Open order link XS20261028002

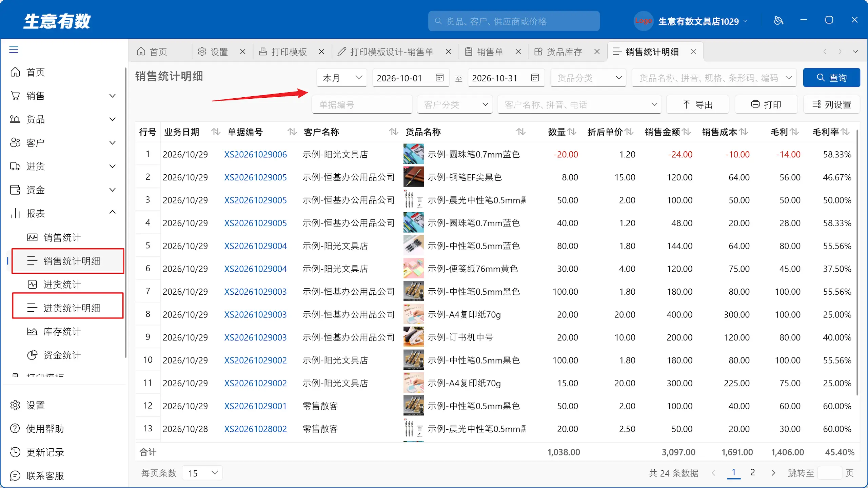[x=255, y=429]
